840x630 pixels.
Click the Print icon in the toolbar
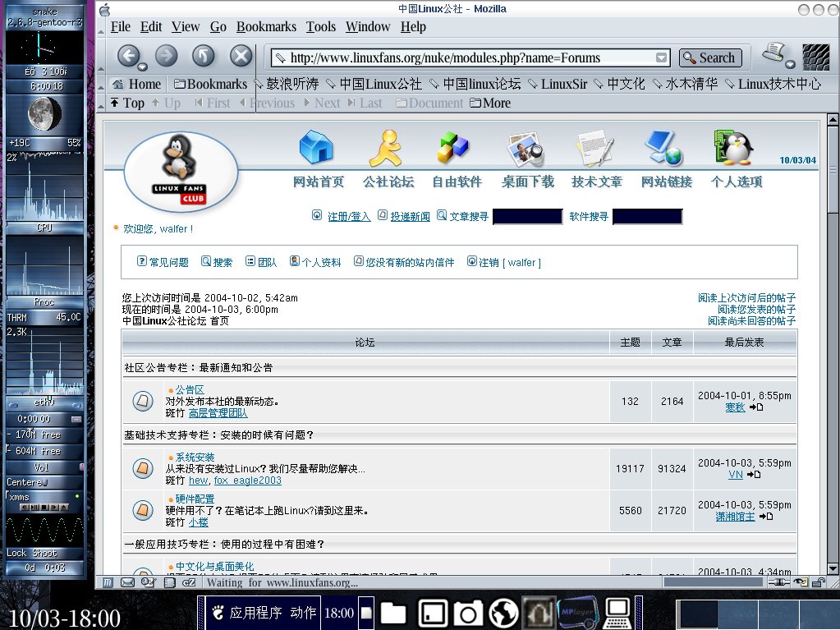tap(774, 53)
